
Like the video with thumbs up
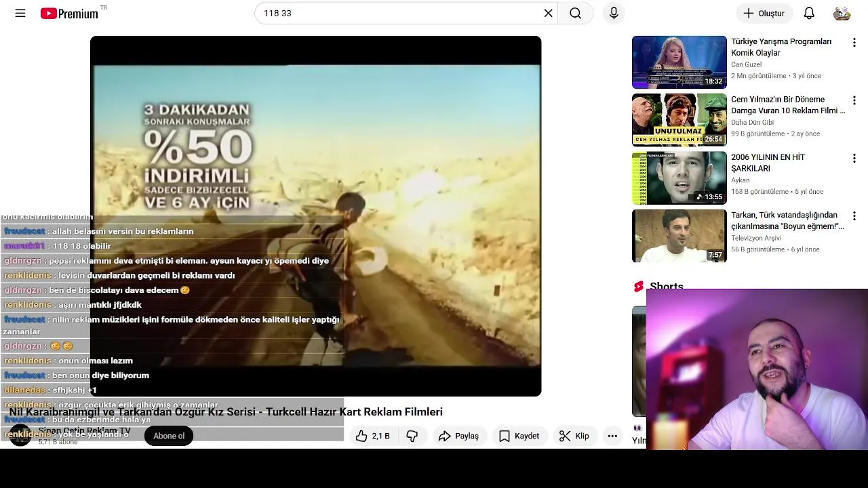[361, 436]
